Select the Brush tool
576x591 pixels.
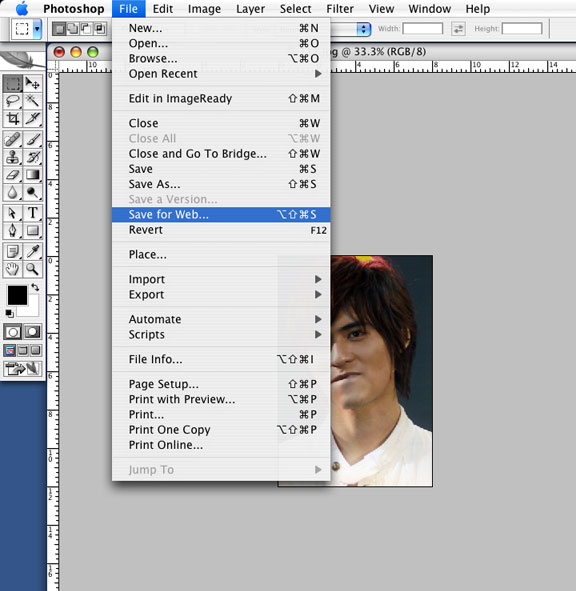point(33,139)
